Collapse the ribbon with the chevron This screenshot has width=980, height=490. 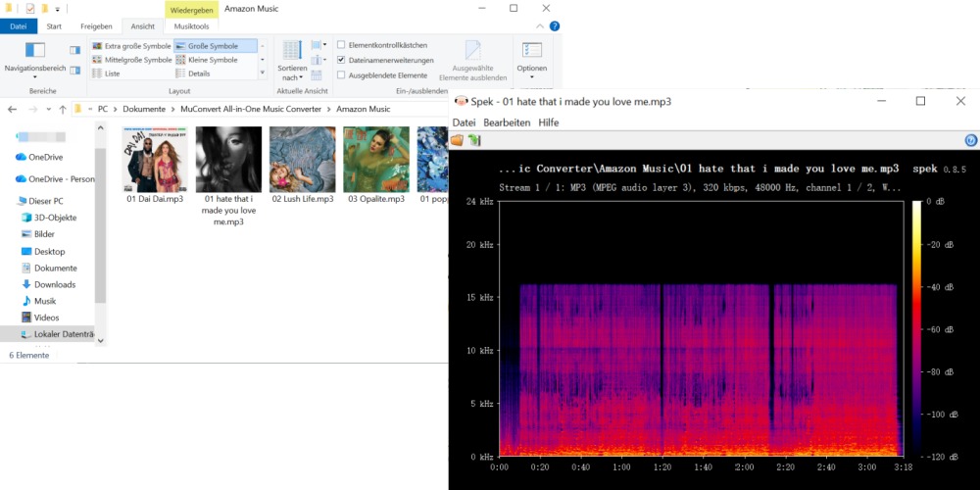coord(541,26)
